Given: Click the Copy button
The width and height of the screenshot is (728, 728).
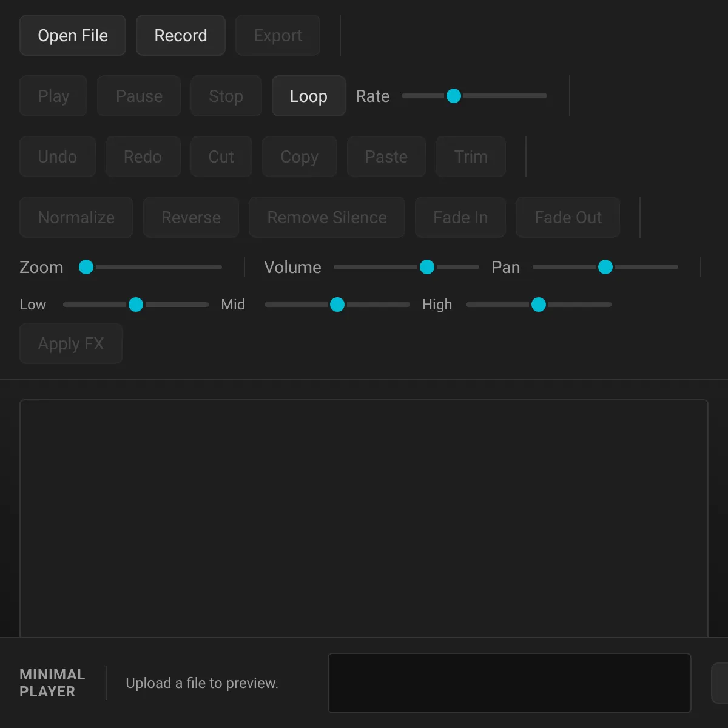Looking at the screenshot, I should coord(299,157).
